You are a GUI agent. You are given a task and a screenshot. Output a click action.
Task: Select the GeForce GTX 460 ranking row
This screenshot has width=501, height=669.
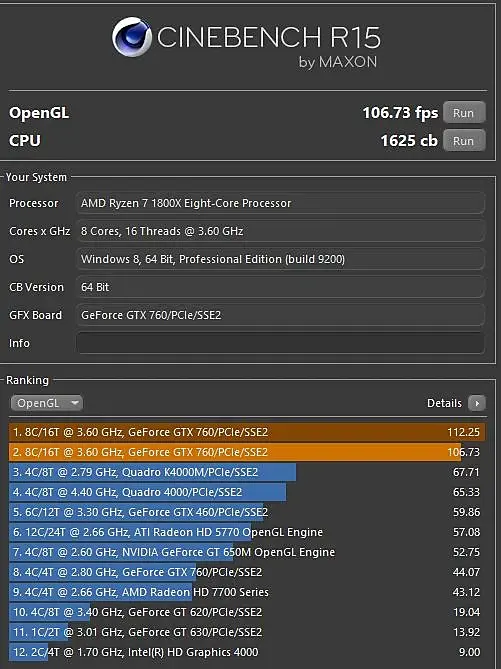(247, 512)
